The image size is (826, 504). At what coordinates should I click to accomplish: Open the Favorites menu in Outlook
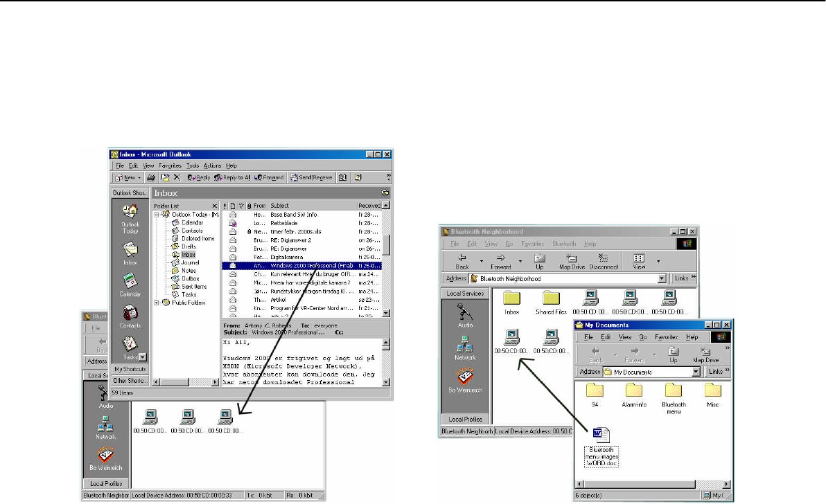(x=170, y=165)
